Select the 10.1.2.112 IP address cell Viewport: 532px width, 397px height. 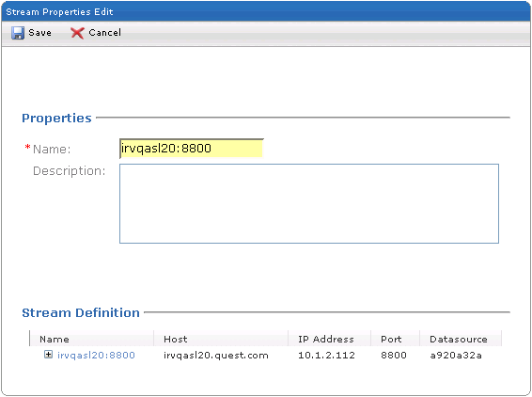[x=326, y=356]
